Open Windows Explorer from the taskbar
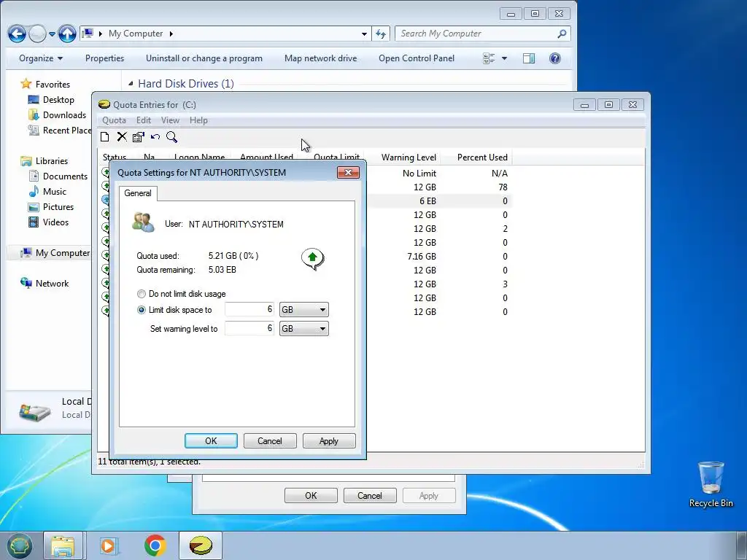This screenshot has height=560, width=747. [63, 545]
